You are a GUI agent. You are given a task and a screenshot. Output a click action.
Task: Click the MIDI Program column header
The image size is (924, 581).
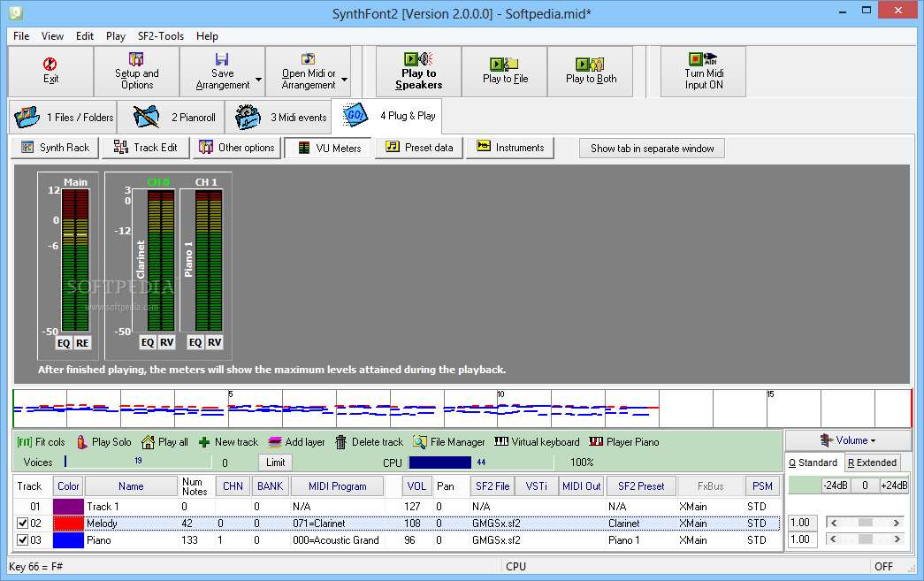[337, 486]
